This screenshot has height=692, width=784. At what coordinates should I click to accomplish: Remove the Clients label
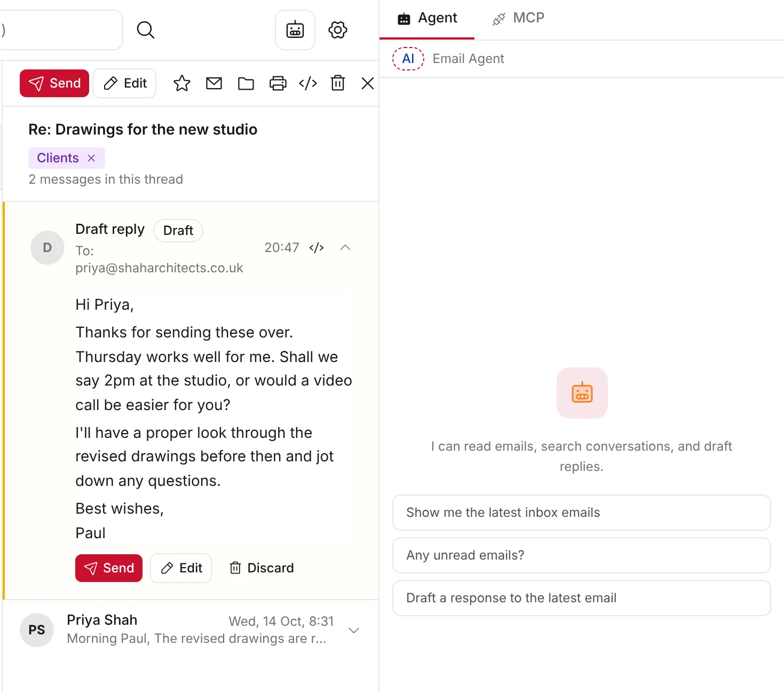91,158
